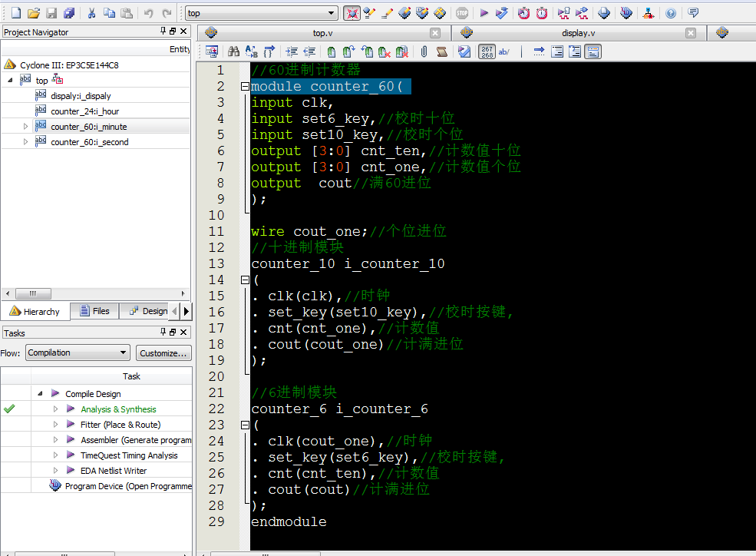The height and width of the screenshot is (556, 756).
Task: Start compilation with purple play icon
Action: pos(484,13)
